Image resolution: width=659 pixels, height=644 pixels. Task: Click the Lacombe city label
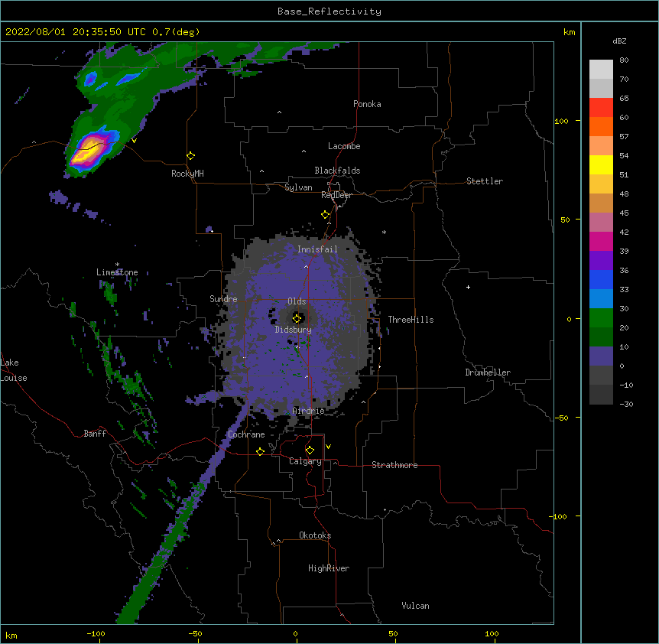(344, 146)
